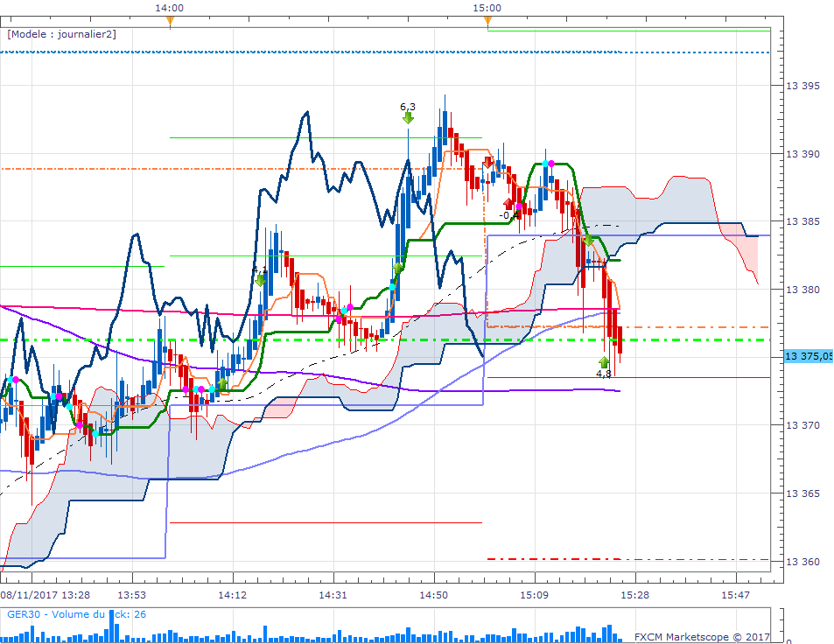Click the 4,8 trade result label
834x644 pixels.
(604, 374)
